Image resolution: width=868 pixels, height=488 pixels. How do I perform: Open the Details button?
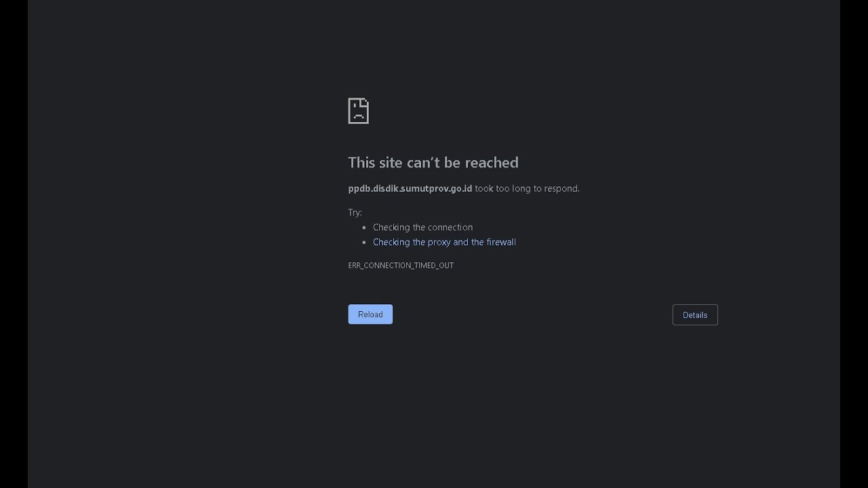tap(695, 315)
